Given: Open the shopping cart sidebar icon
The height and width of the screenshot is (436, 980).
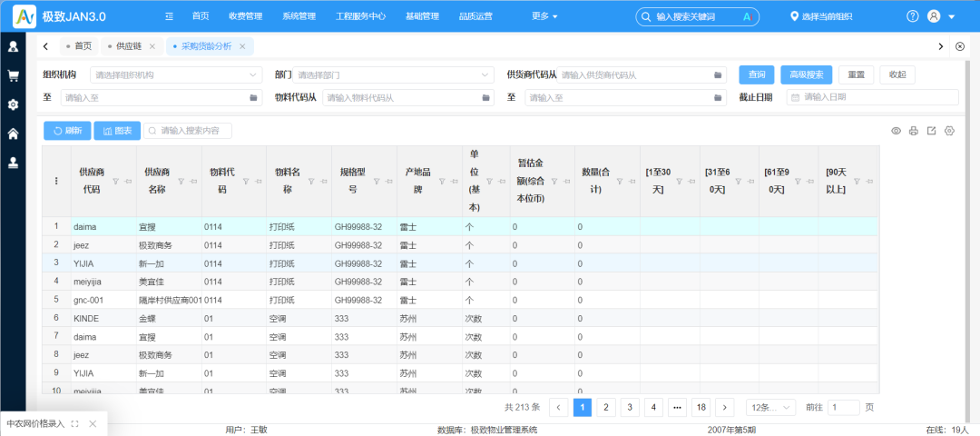Looking at the screenshot, I should pyautogui.click(x=13, y=75).
